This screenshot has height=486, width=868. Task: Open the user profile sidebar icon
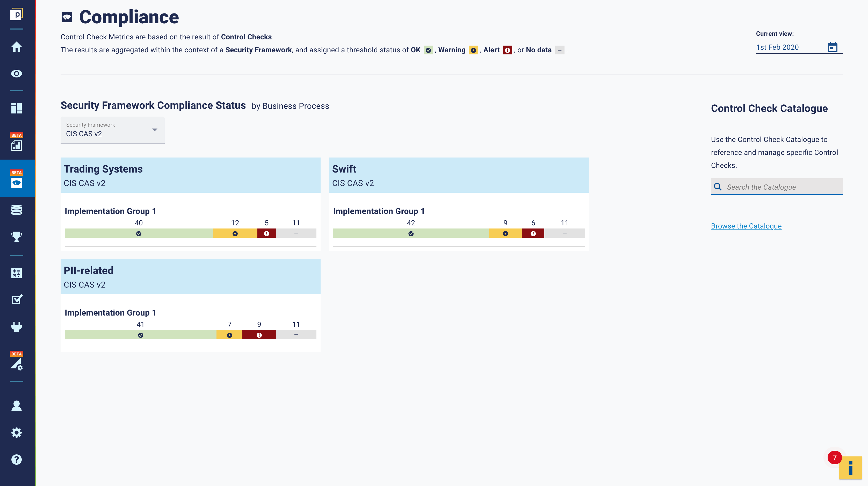click(x=17, y=406)
